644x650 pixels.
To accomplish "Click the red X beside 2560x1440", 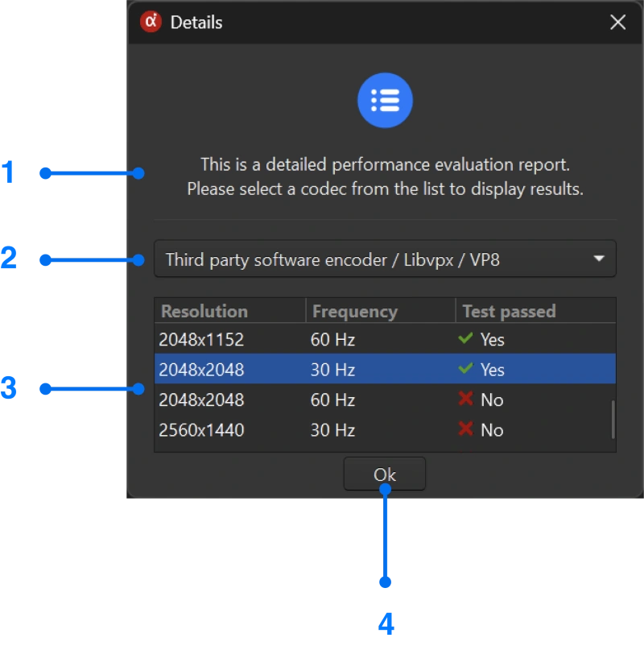I will pos(465,429).
